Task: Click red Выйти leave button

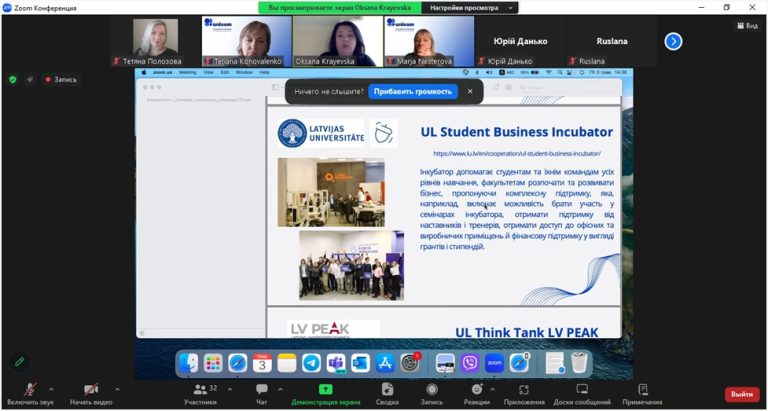Action: (x=742, y=394)
